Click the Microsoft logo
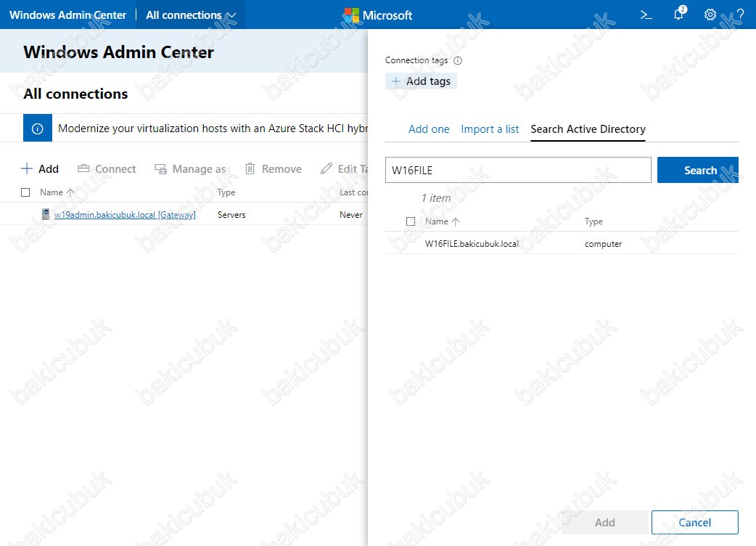Image resolution: width=756 pixels, height=546 pixels. pos(377,15)
